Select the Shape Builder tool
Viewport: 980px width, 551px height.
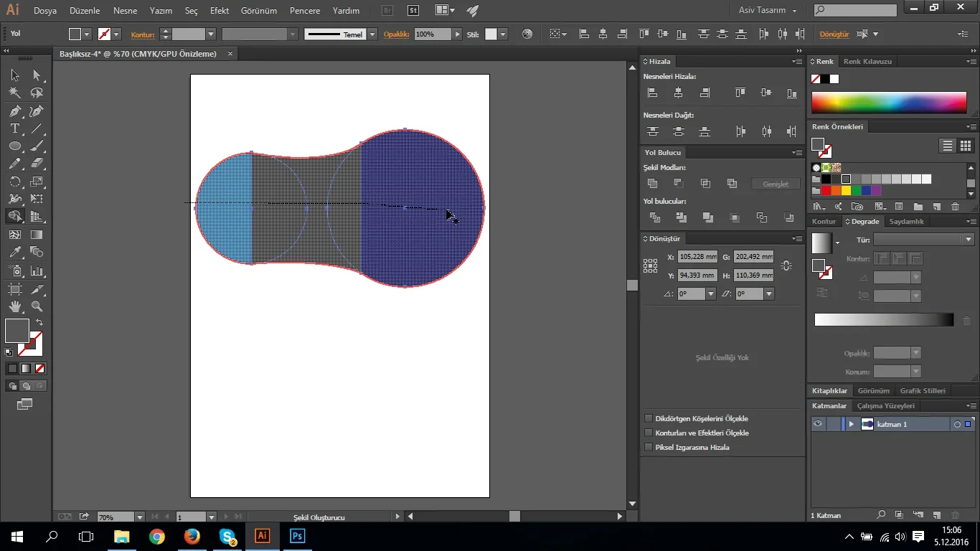point(15,216)
